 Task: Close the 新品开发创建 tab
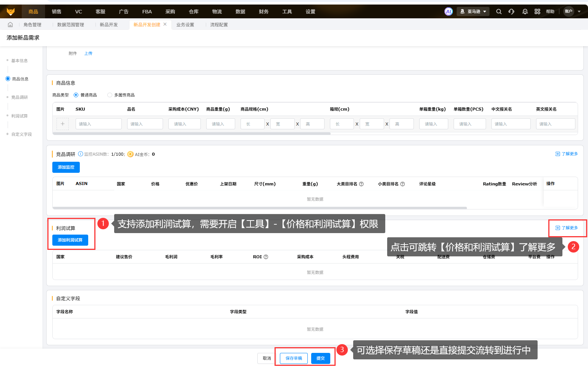point(165,24)
